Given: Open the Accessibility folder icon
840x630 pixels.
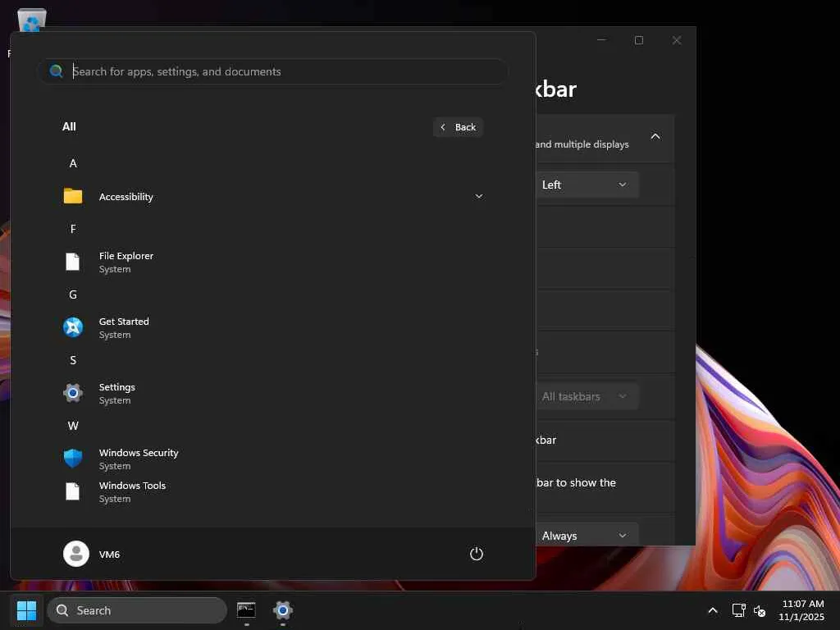Looking at the screenshot, I should click(73, 196).
